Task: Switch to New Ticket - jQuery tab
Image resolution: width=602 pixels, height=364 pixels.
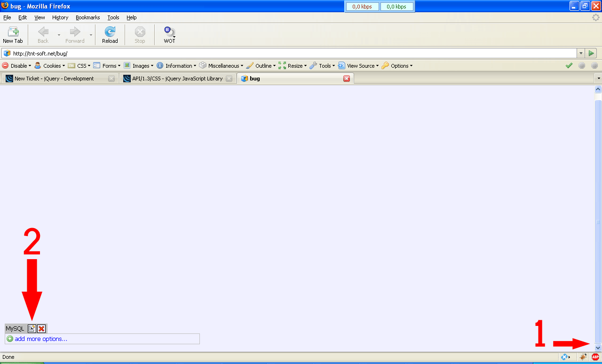Action: 54,79
